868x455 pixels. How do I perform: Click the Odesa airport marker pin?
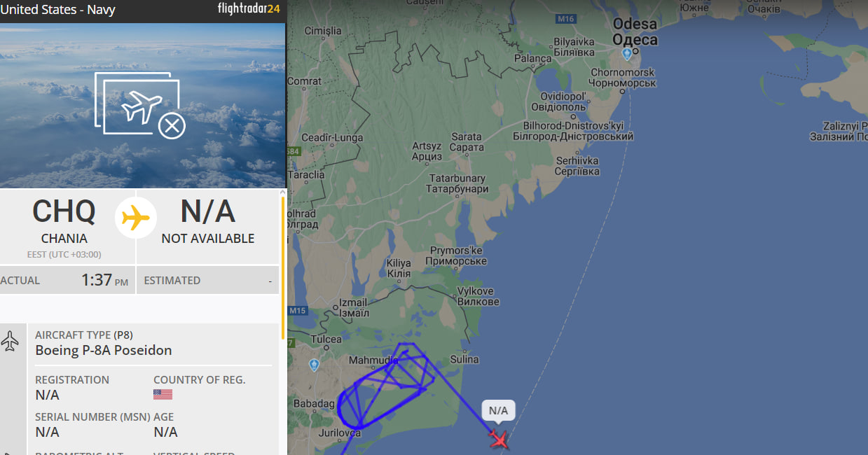click(627, 53)
